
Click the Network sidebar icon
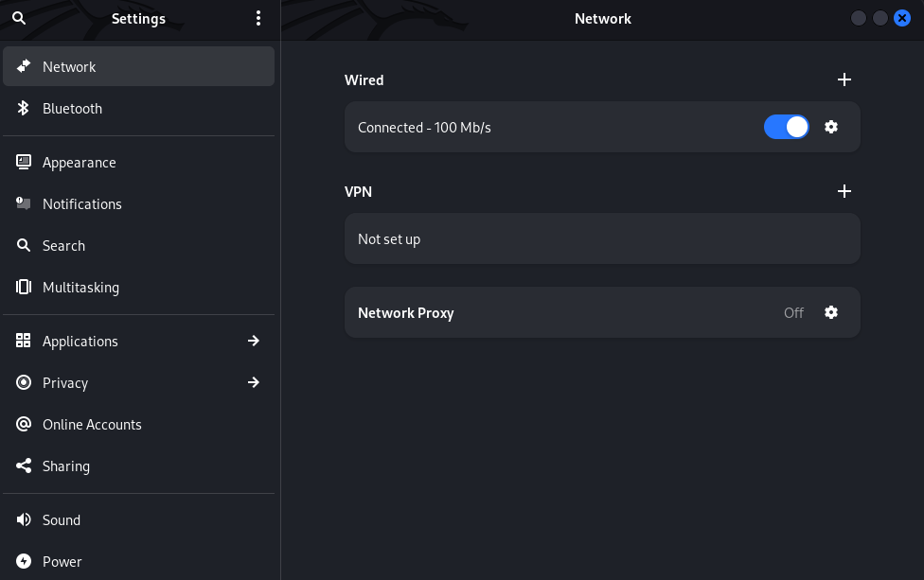tap(24, 66)
